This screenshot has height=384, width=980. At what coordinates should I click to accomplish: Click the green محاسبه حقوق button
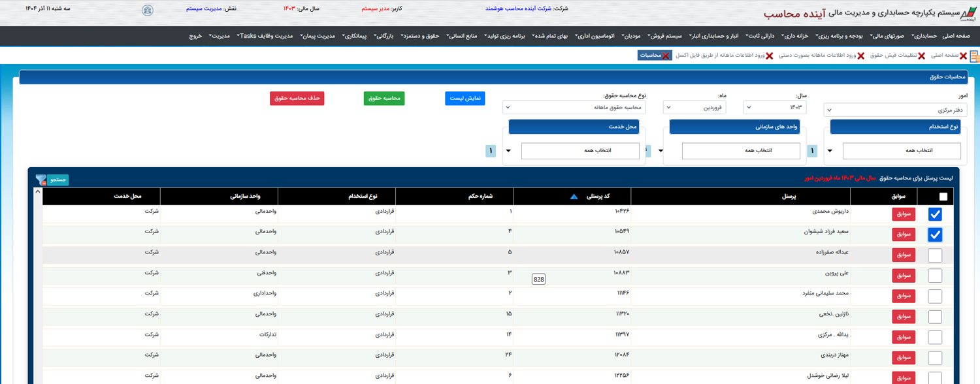click(x=384, y=98)
